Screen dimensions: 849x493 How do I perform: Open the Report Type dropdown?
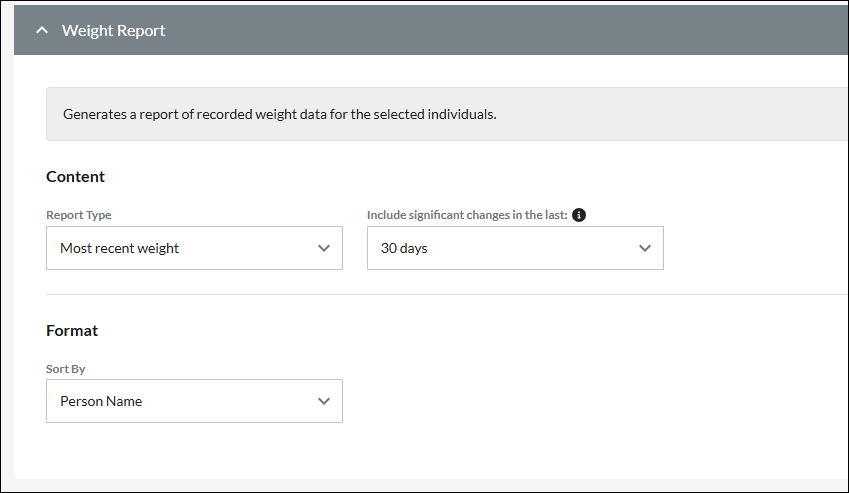pyautogui.click(x=194, y=248)
